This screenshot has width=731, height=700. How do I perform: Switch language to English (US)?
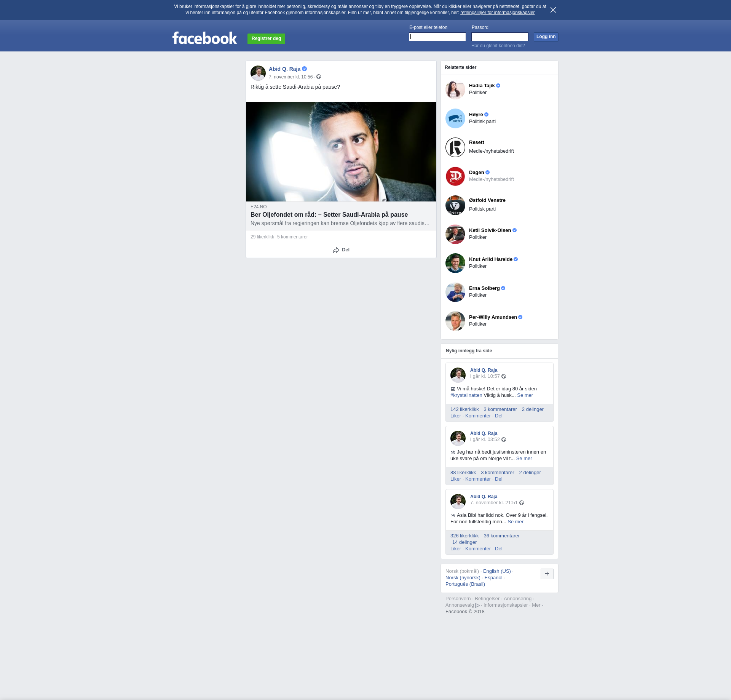[497, 571]
